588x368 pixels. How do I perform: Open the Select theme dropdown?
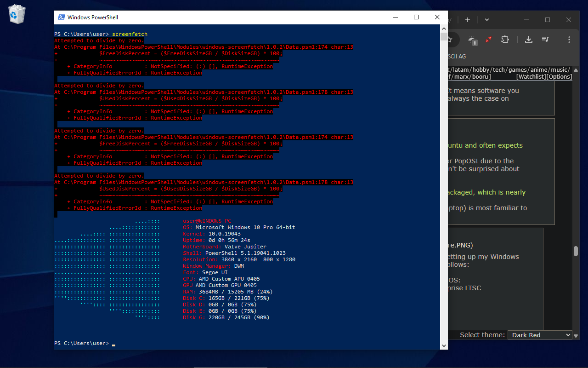tap(540, 335)
